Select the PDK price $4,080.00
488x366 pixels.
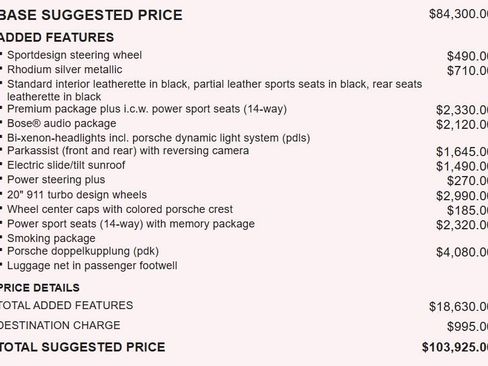pyautogui.click(x=462, y=252)
